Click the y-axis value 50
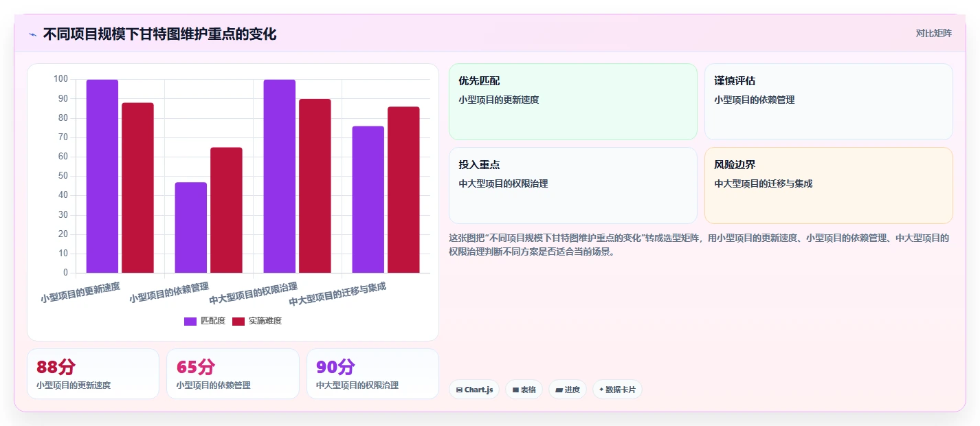The image size is (980, 426). pyautogui.click(x=63, y=176)
